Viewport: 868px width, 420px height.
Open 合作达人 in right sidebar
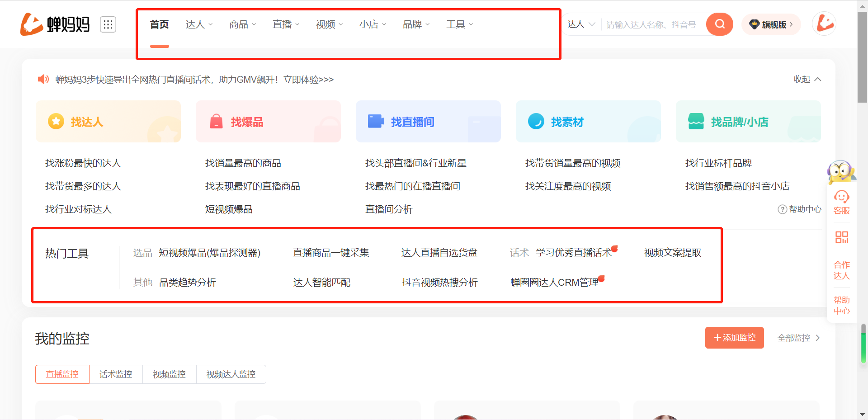[842, 270]
